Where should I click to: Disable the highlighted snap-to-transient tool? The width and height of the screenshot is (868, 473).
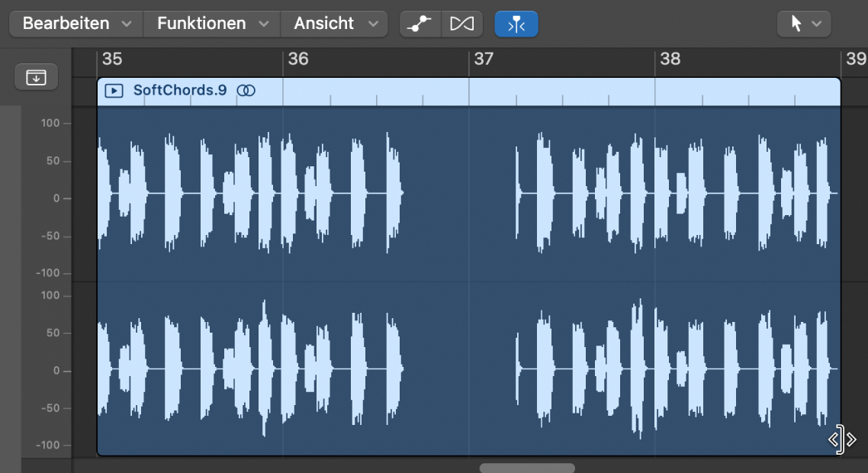click(516, 23)
